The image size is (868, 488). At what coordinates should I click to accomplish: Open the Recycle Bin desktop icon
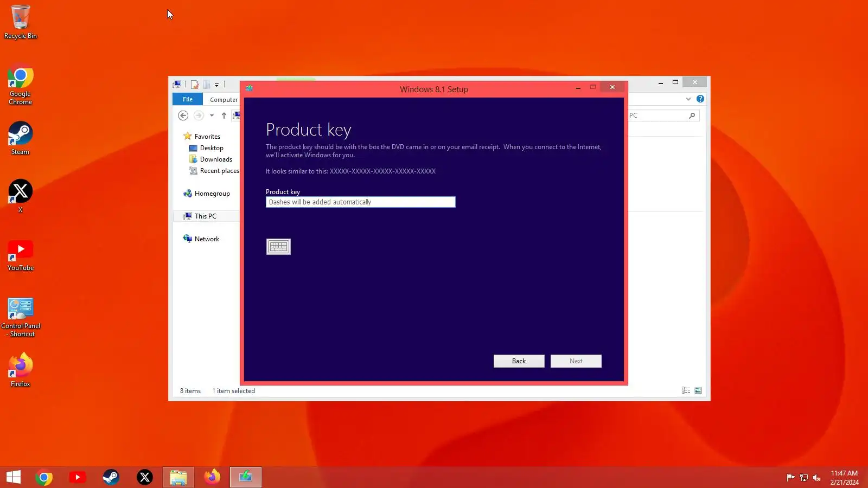tap(21, 22)
